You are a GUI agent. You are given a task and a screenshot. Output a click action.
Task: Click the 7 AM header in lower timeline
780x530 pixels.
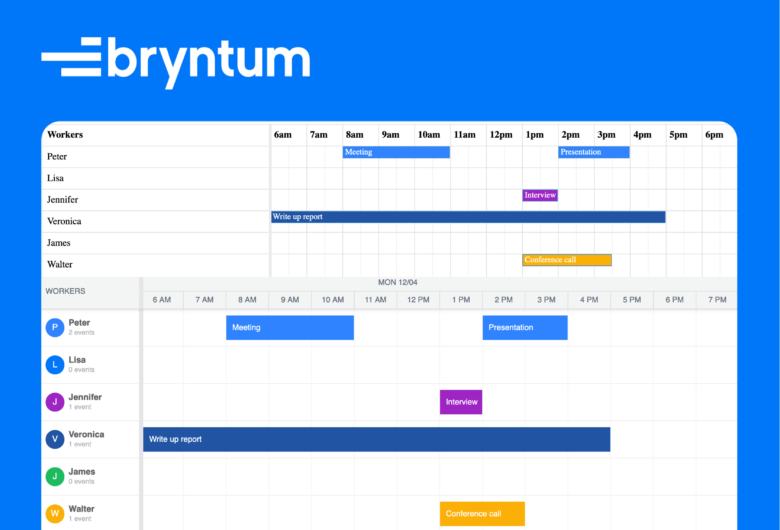(x=204, y=300)
